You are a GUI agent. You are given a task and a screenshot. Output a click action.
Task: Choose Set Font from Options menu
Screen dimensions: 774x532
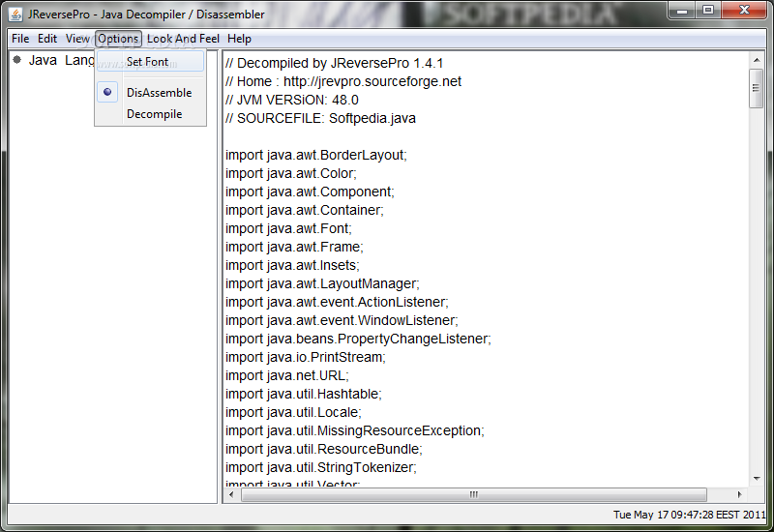point(151,62)
